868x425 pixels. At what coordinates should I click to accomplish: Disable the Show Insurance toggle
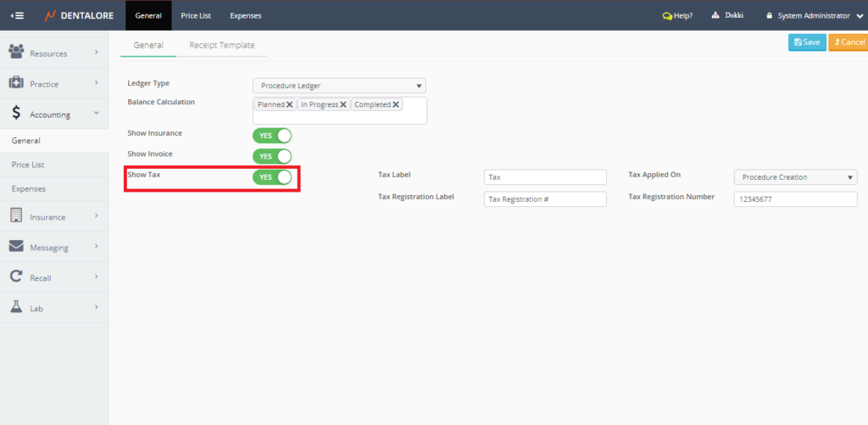click(x=272, y=136)
